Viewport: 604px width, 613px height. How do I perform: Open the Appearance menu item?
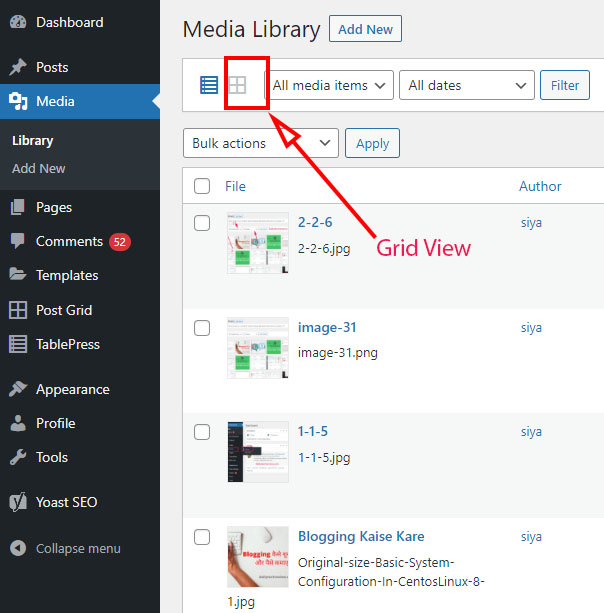pyautogui.click(x=80, y=389)
